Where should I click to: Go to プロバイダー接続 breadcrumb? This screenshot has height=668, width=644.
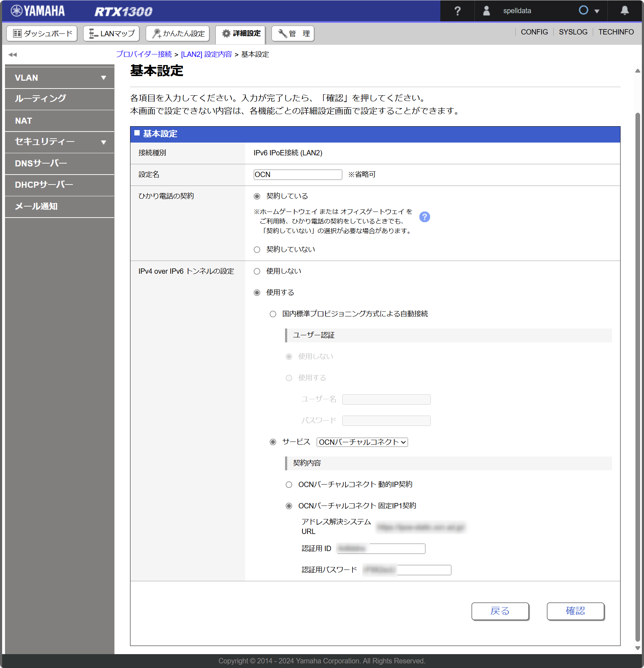click(144, 54)
